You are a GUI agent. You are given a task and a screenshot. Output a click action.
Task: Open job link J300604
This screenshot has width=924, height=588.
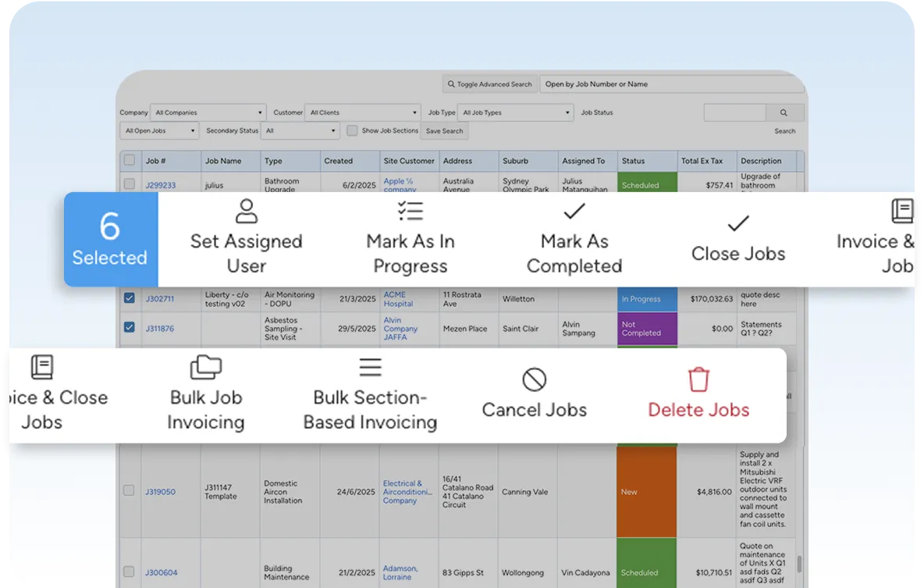pyautogui.click(x=161, y=572)
